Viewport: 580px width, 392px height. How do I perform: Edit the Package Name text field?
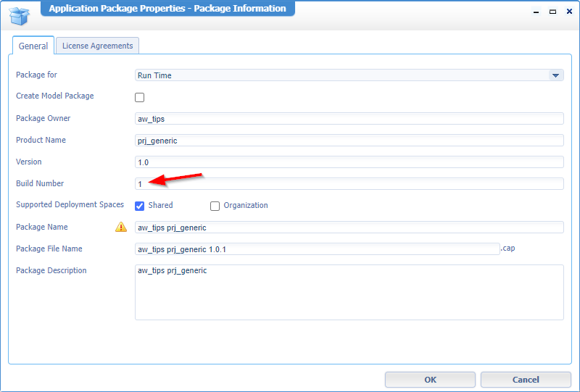349,228
